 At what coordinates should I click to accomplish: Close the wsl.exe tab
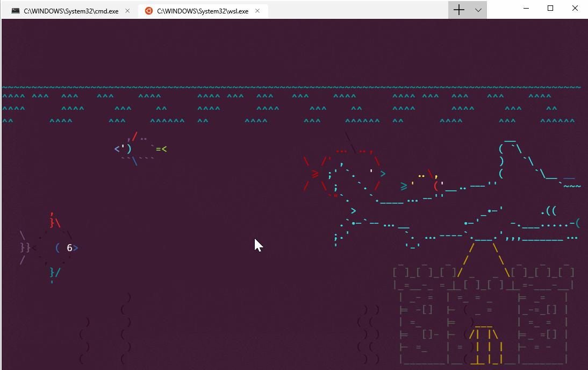pos(257,11)
